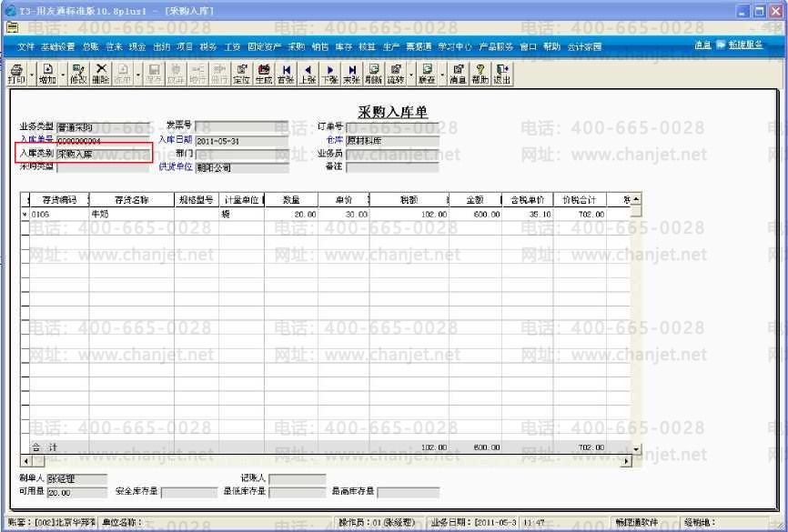Click the 帮助 help toolbar icon
Image resolution: width=788 pixels, height=532 pixels.
(x=480, y=74)
